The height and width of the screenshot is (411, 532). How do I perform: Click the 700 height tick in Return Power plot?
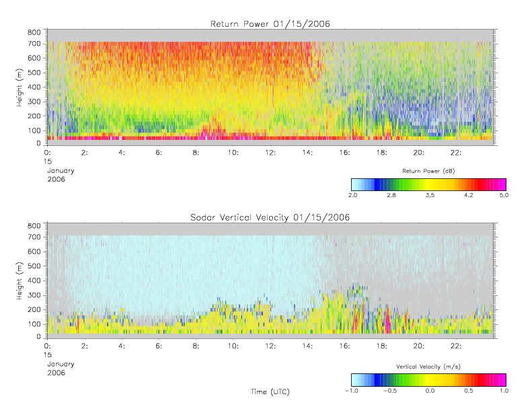[x=34, y=44]
